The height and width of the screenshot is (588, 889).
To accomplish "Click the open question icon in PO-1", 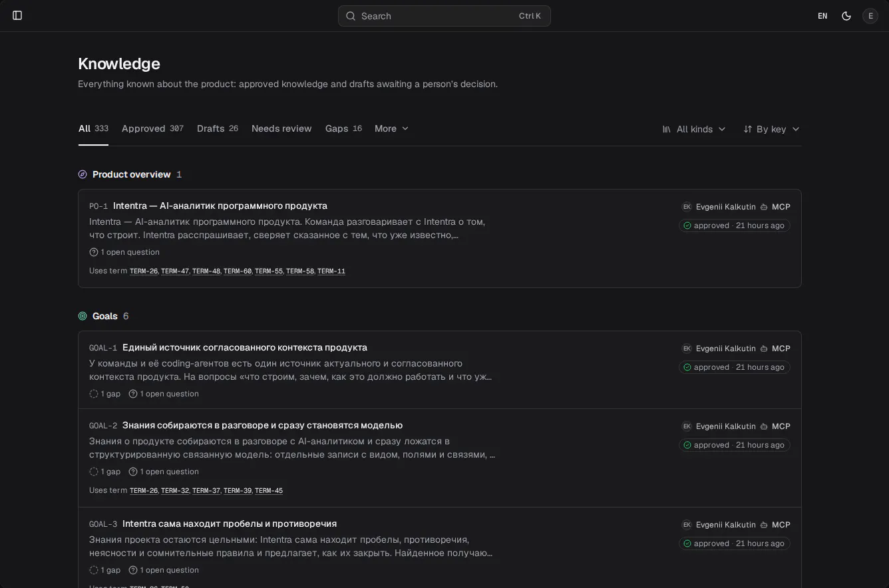I will (x=94, y=252).
